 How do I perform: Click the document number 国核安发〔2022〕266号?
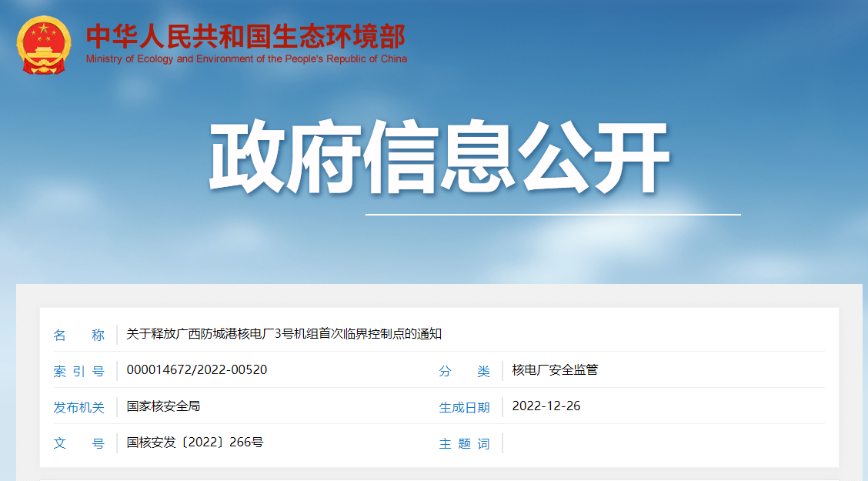(x=195, y=443)
